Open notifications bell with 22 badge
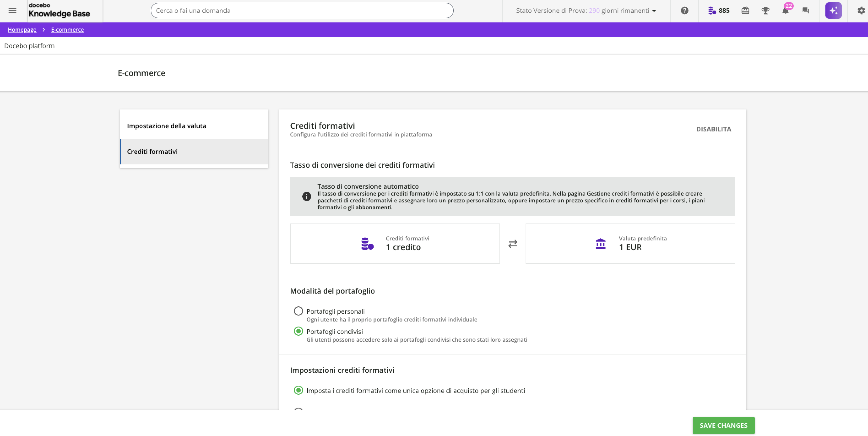Image resolution: width=868 pixels, height=436 pixels. coord(785,11)
